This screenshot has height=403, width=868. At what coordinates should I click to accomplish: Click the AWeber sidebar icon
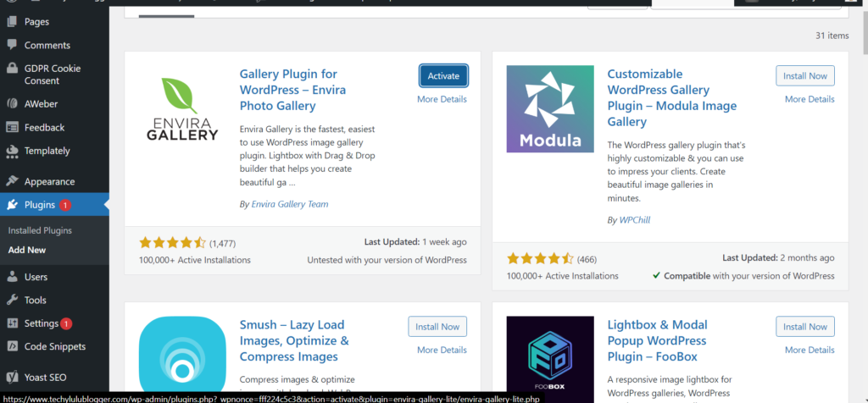click(12, 103)
